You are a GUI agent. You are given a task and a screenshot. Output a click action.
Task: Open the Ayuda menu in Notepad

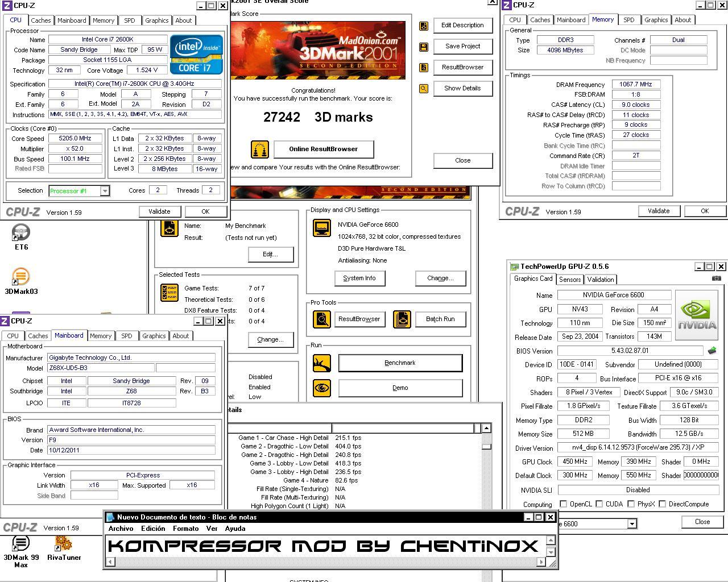[235, 529]
